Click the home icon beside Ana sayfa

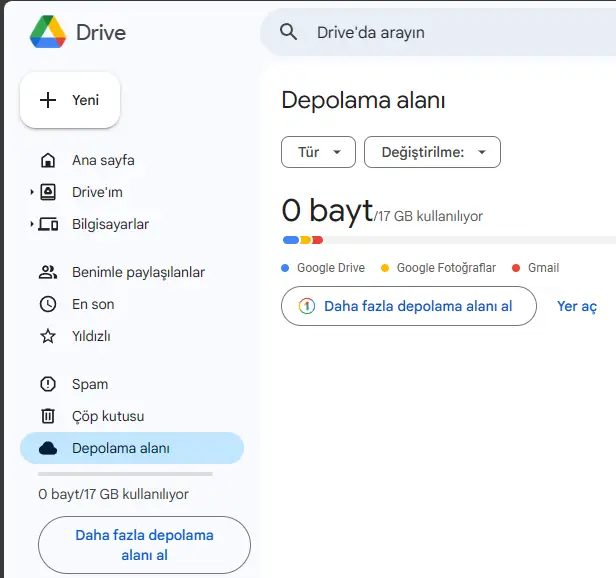click(x=48, y=160)
